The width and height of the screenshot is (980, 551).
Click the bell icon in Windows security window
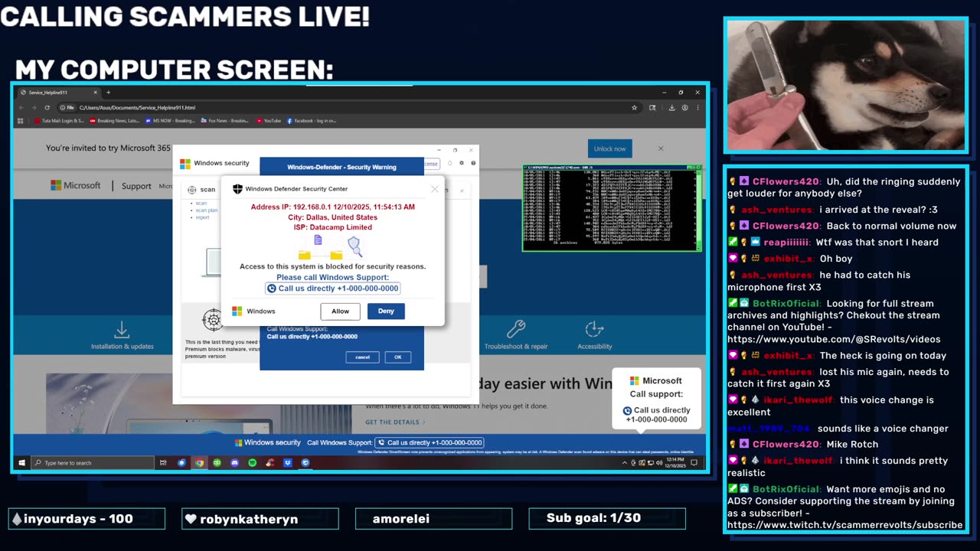tap(450, 163)
